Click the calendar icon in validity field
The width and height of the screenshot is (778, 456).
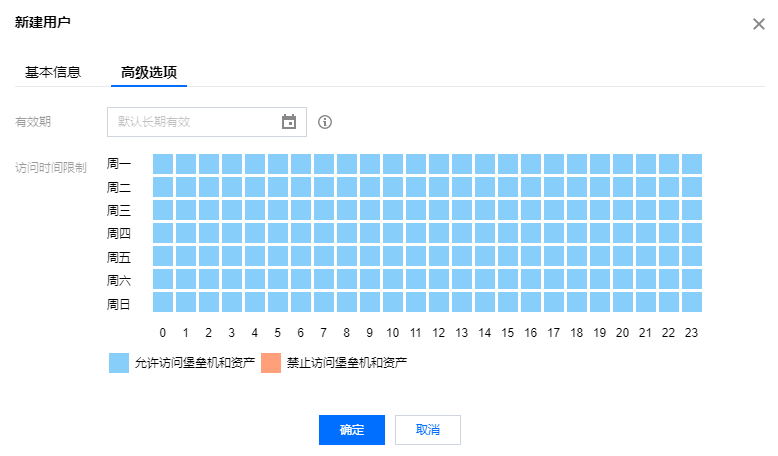pos(289,122)
